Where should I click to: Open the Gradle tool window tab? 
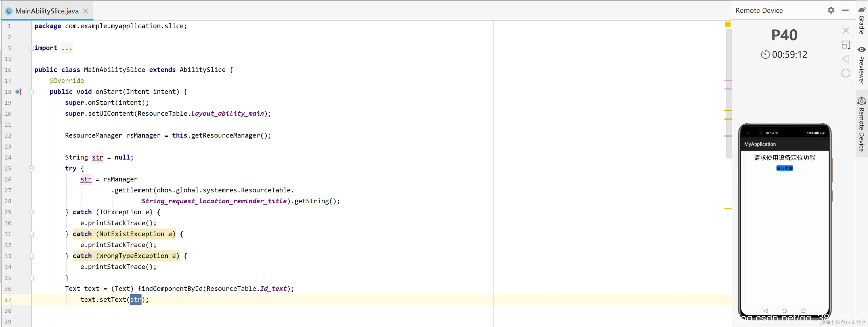pos(862,21)
